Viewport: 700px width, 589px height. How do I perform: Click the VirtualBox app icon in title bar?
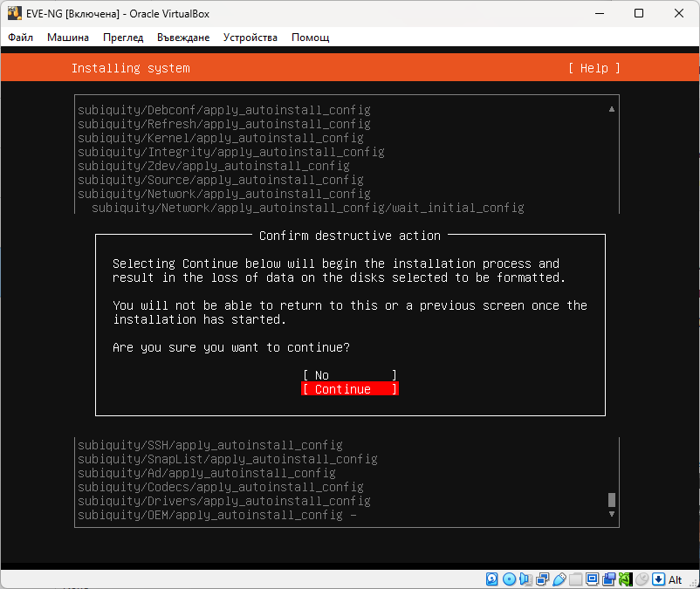(x=14, y=14)
